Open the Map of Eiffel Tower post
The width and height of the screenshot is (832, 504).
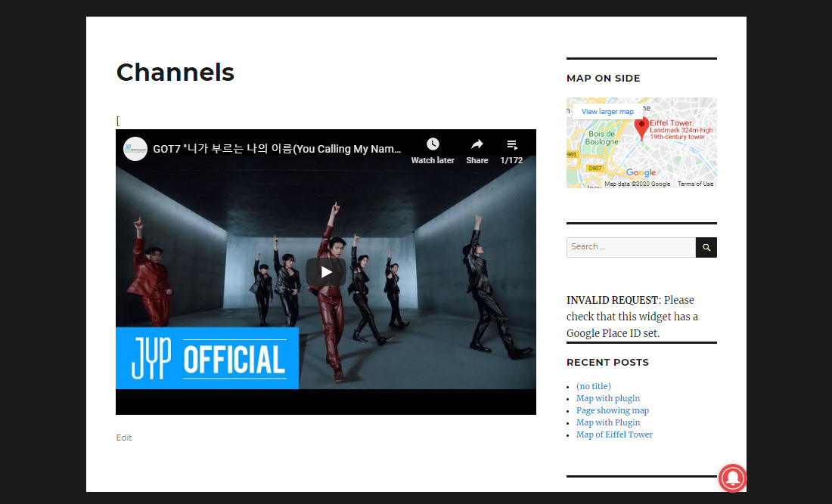tap(614, 434)
